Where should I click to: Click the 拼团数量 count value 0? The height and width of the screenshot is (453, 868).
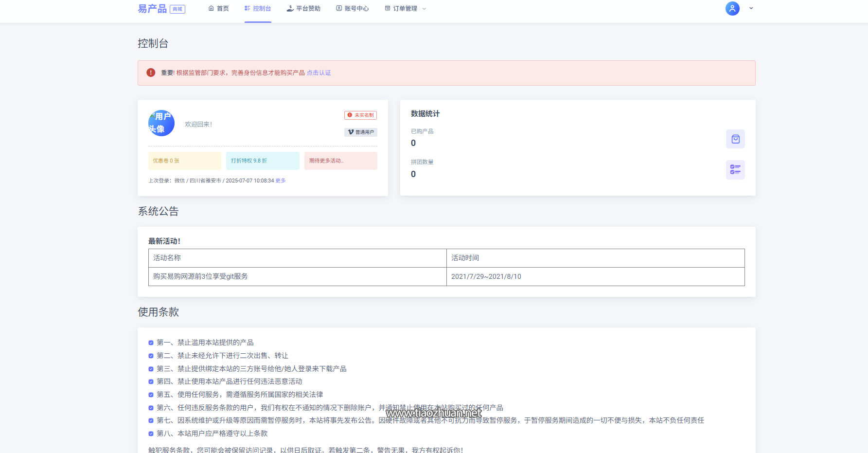click(x=413, y=174)
